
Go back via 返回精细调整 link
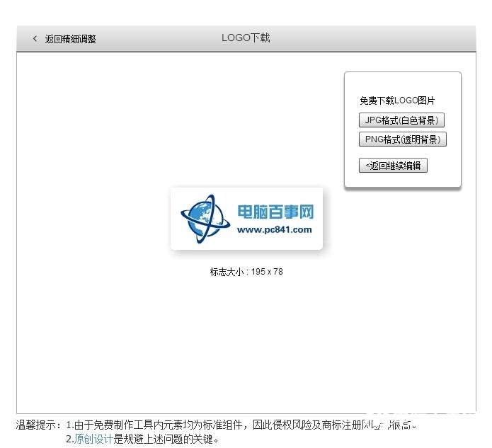(70, 39)
